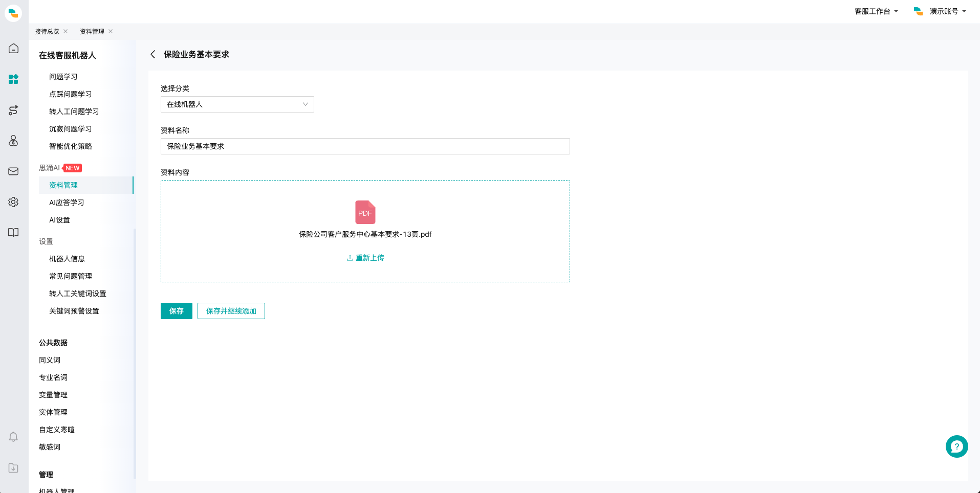Open 同义词 under 公共数据

tap(50, 360)
